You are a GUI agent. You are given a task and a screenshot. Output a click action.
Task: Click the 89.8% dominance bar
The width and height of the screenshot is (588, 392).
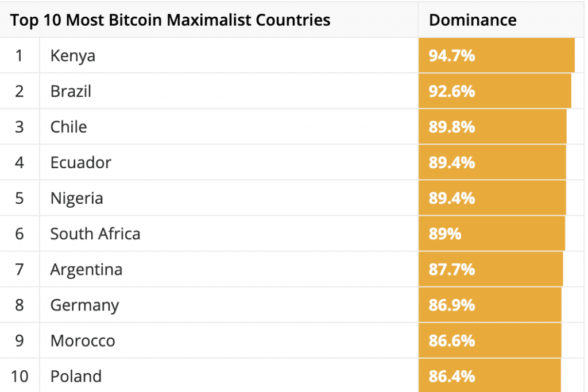pos(492,127)
